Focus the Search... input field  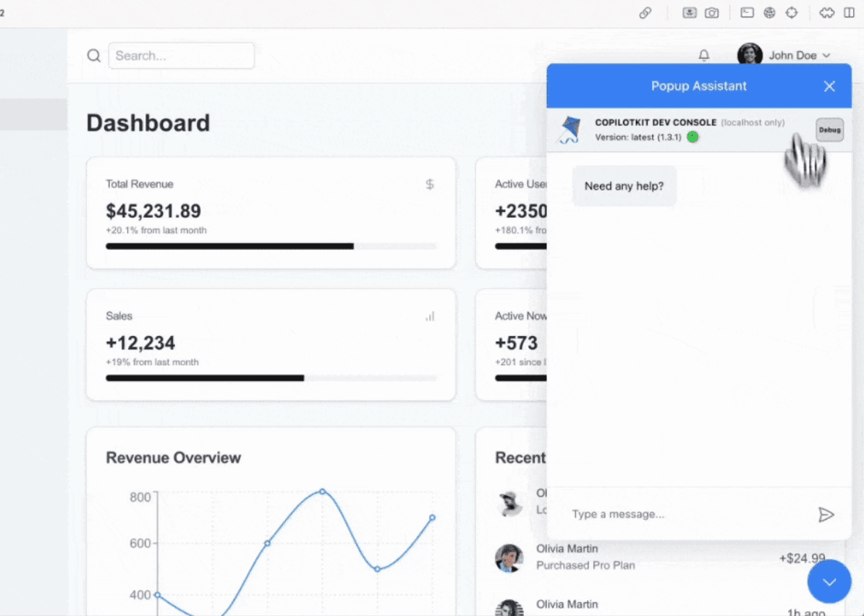click(182, 56)
